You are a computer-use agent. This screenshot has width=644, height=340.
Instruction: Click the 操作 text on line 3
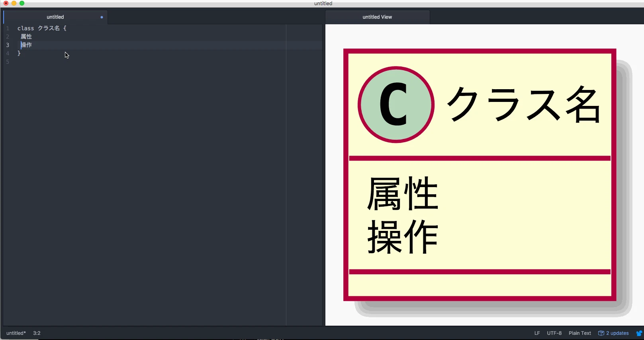pos(26,45)
